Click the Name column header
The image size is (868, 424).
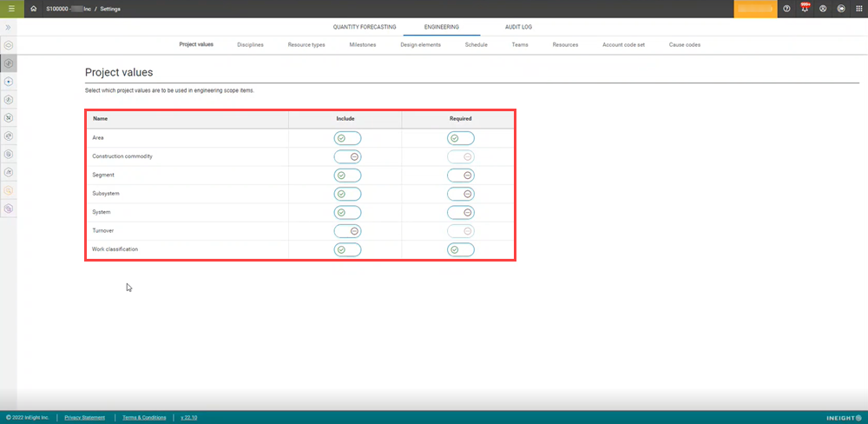pyautogui.click(x=100, y=119)
